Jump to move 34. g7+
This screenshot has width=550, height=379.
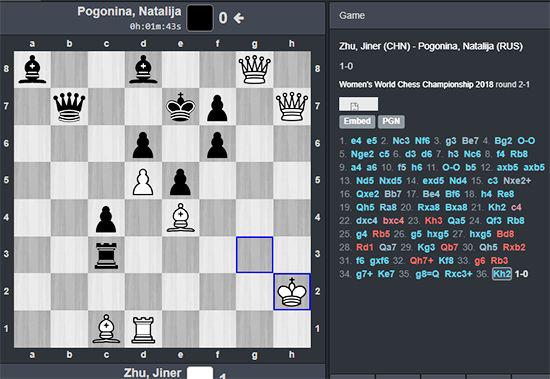point(365,274)
